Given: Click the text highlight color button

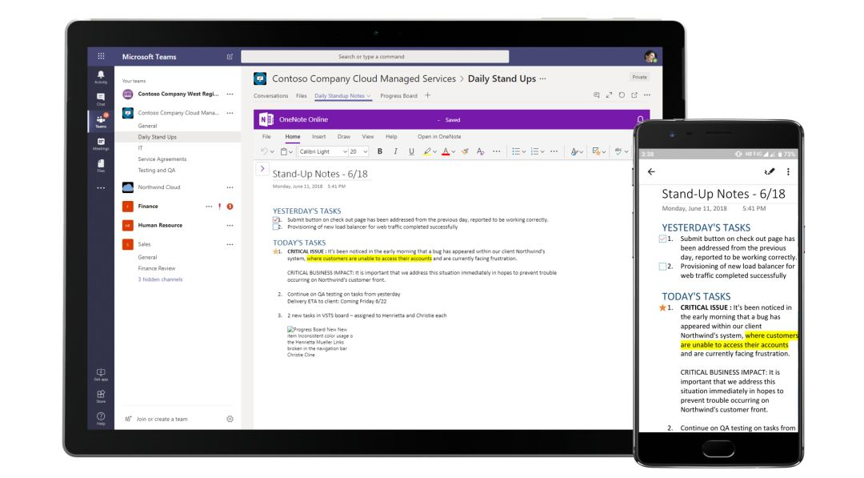Looking at the screenshot, I should [x=427, y=152].
